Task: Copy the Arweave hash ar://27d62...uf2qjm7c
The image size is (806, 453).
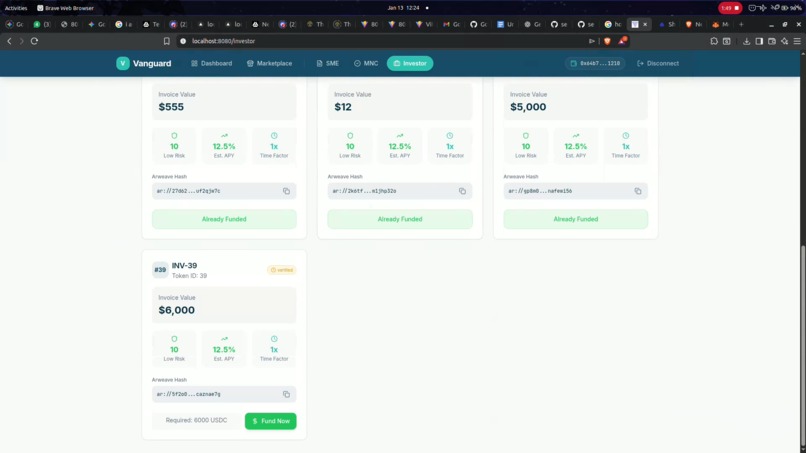Action: pyautogui.click(x=286, y=191)
